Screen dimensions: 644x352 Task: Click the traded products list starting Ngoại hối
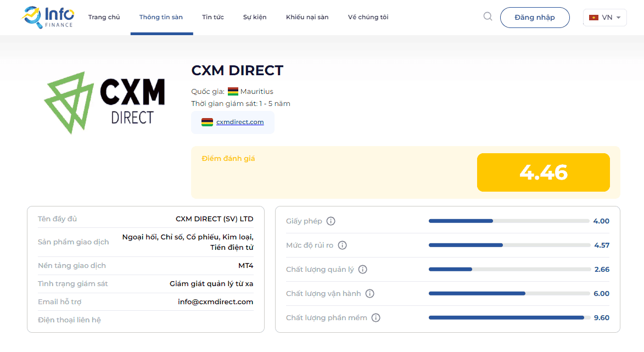(x=188, y=242)
